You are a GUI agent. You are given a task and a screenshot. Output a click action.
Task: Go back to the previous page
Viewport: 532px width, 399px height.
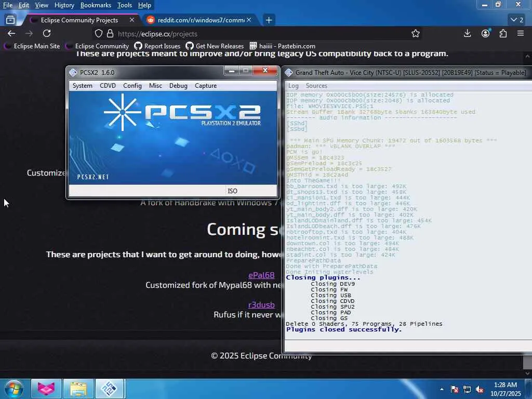coord(11,33)
